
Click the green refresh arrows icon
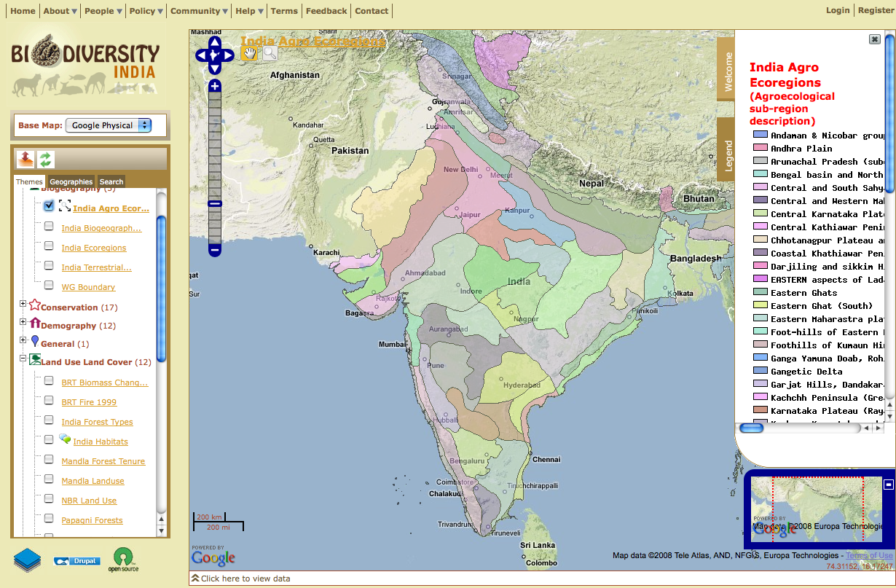pos(47,159)
